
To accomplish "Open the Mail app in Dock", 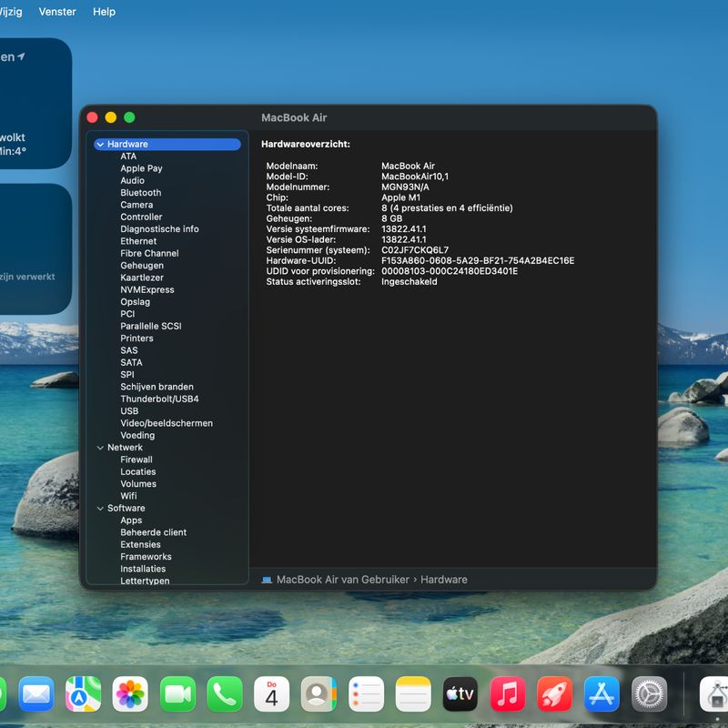I will (x=36, y=694).
